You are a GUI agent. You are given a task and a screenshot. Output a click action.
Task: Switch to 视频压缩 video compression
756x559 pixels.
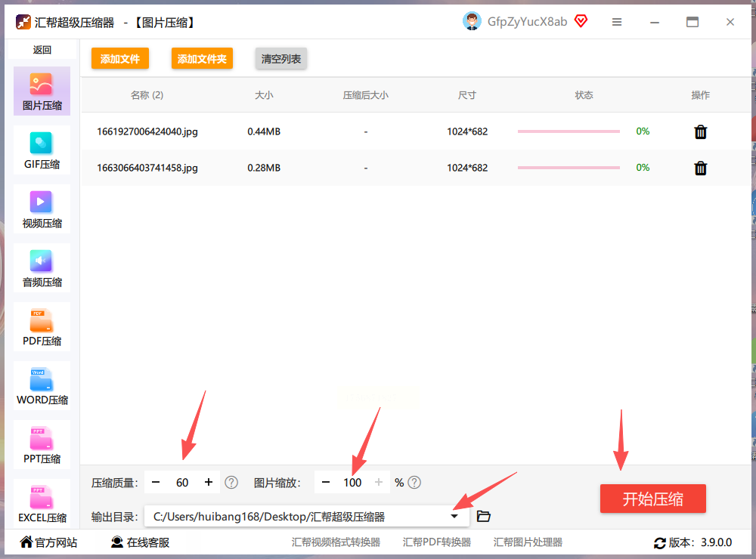[x=42, y=208]
